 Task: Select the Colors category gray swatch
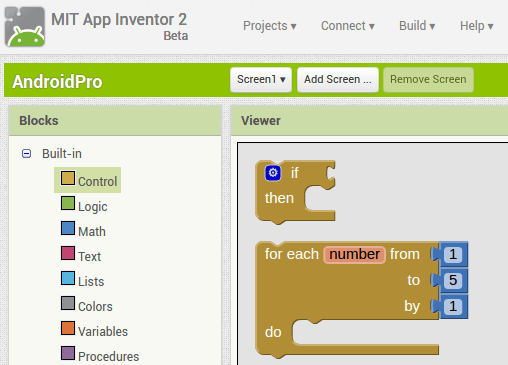[x=68, y=303]
